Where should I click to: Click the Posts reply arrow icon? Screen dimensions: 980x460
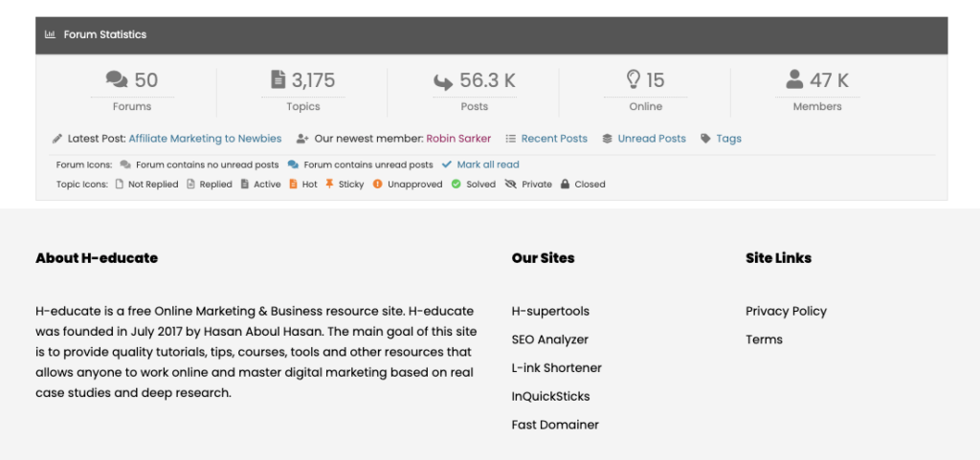443,81
